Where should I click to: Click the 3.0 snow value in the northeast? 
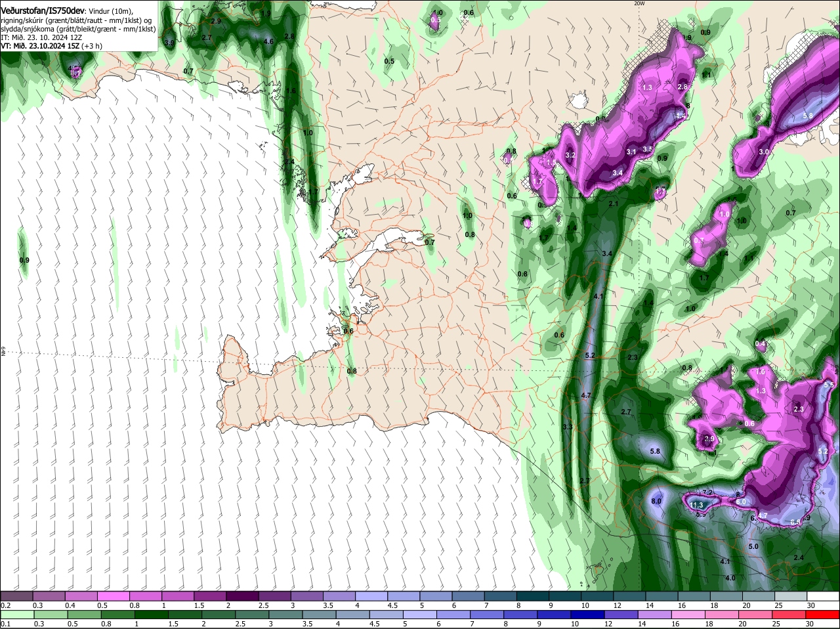click(x=764, y=152)
